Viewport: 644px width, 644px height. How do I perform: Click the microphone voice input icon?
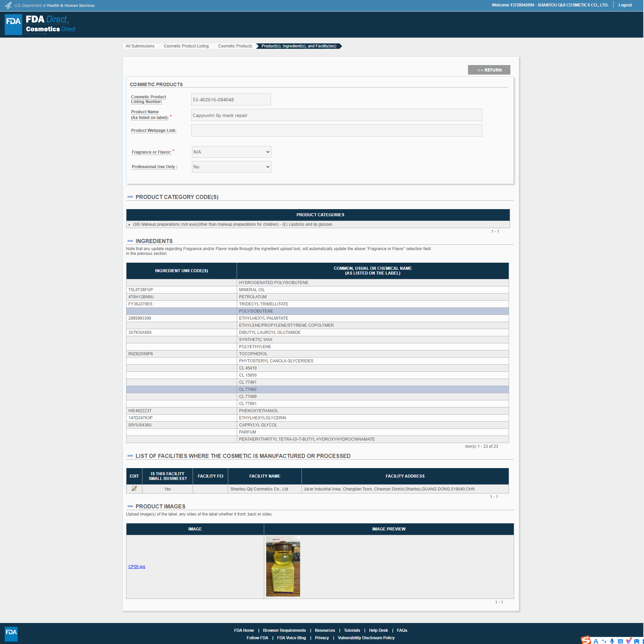612,641
